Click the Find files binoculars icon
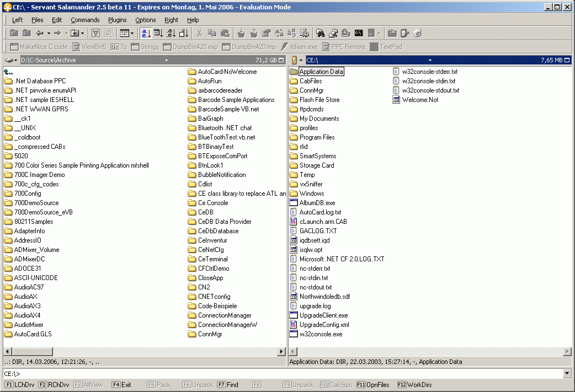This screenshot has height=392, width=575. click(320, 33)
